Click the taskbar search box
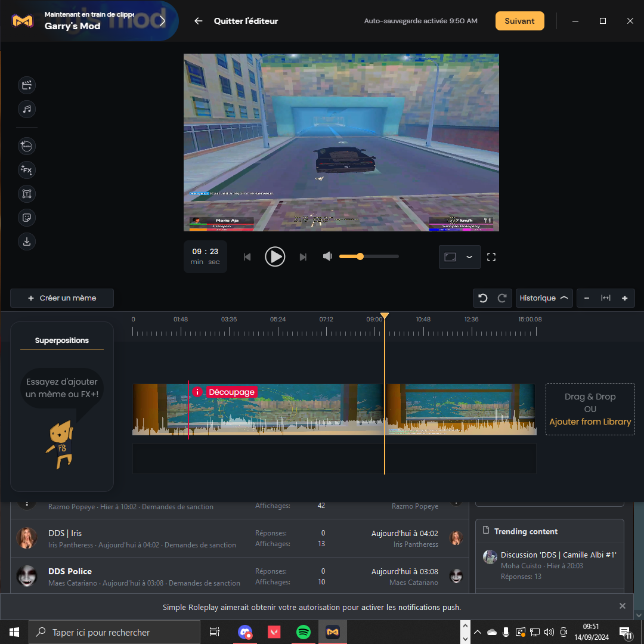This screenshot has height=644, width=644. 114,632
